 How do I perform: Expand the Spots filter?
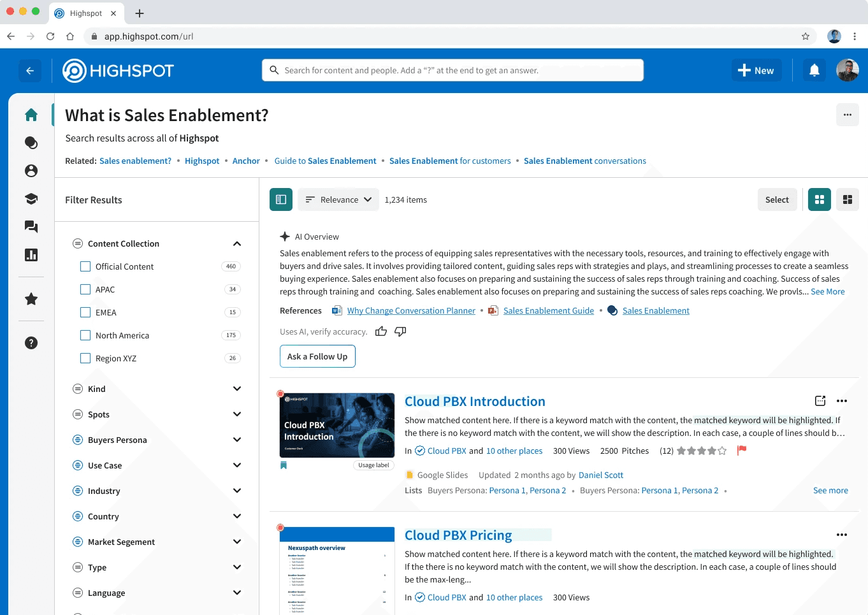237,414
